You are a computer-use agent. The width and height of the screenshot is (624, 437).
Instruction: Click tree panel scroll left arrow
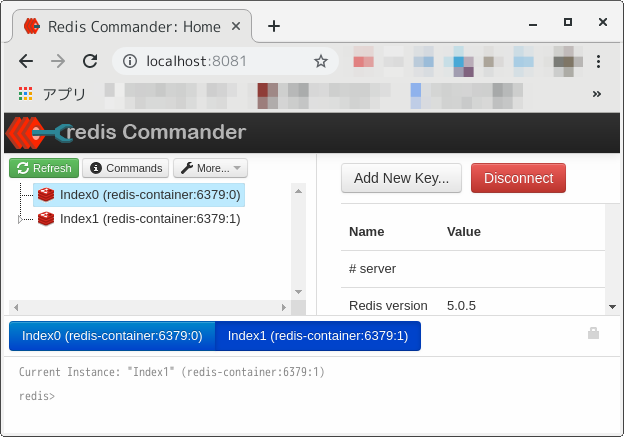tap(16, 307)
